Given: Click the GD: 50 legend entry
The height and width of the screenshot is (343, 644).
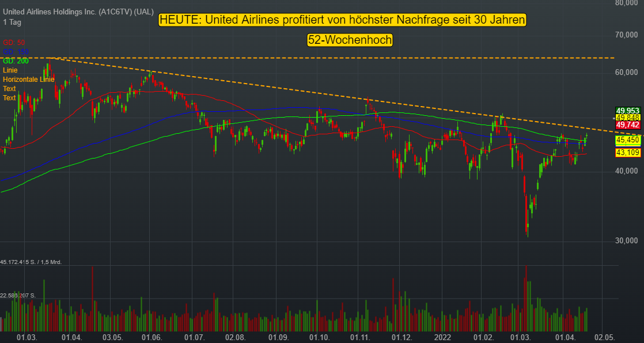Looking at the screenshot, I should point(14,42).
